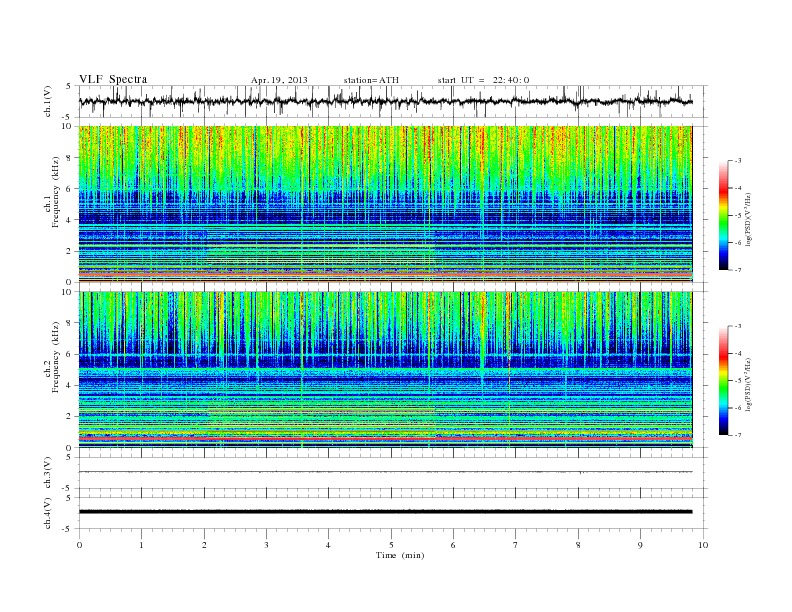
Task: Click time-axis tick label "5"
Action: pos(391,545)
